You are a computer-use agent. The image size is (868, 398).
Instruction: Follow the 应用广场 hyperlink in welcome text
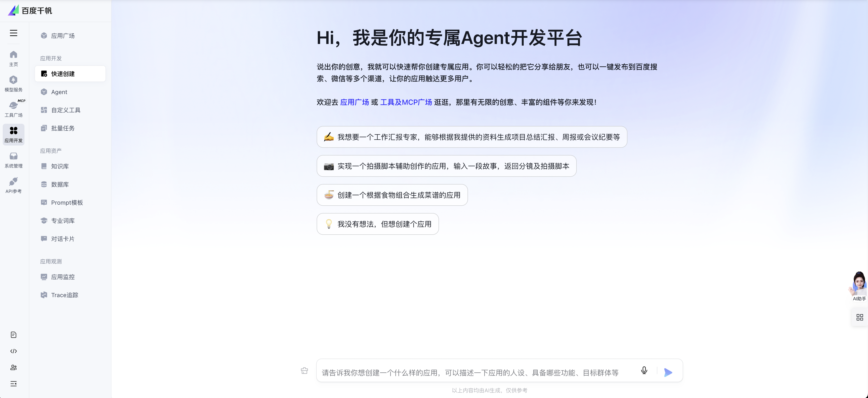pos(354,102)
